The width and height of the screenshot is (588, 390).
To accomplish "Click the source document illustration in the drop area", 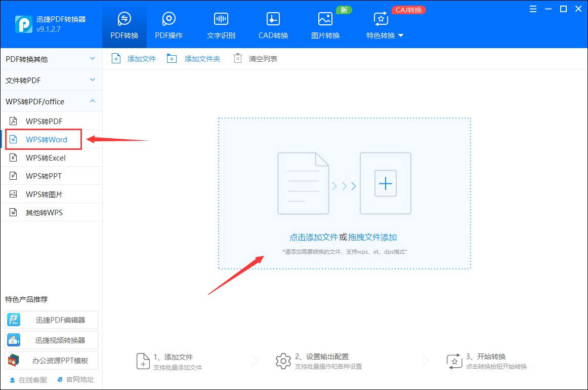I will [303, 183].
